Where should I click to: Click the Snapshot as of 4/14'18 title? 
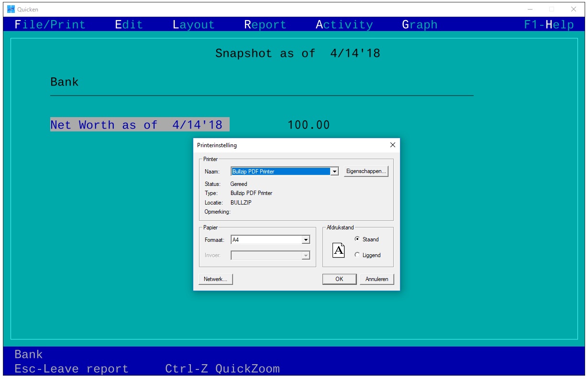[x=298, y=54]
